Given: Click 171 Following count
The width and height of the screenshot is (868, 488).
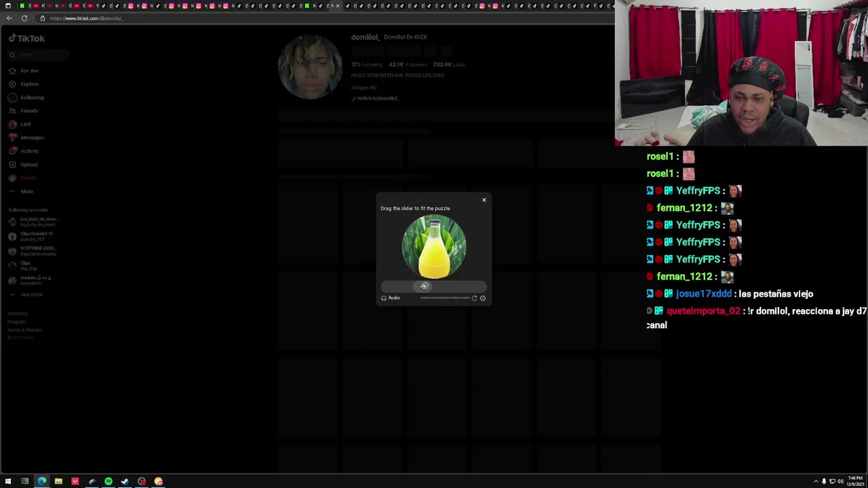Looking at the screenshot, I should click(367, 64).
